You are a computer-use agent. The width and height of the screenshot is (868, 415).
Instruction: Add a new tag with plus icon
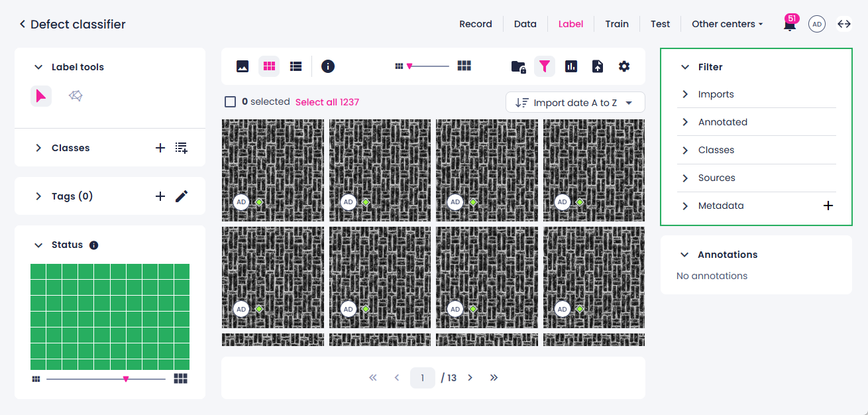[x=160, y=196]
